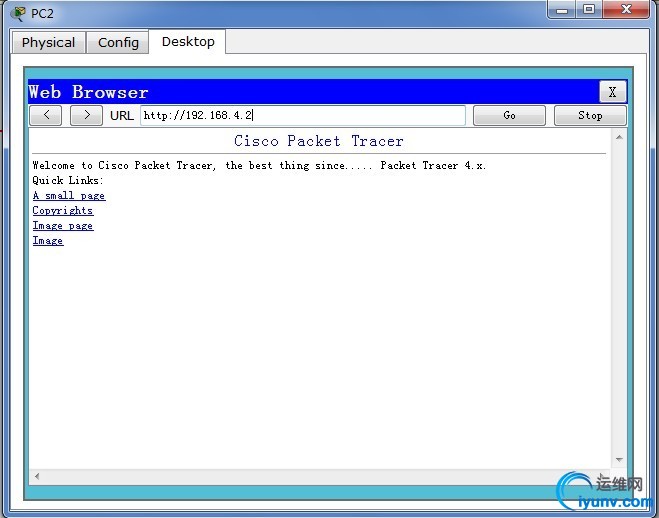The image size is (659, 518).
Task: Click the Stop button
Action: click(590, 115)
